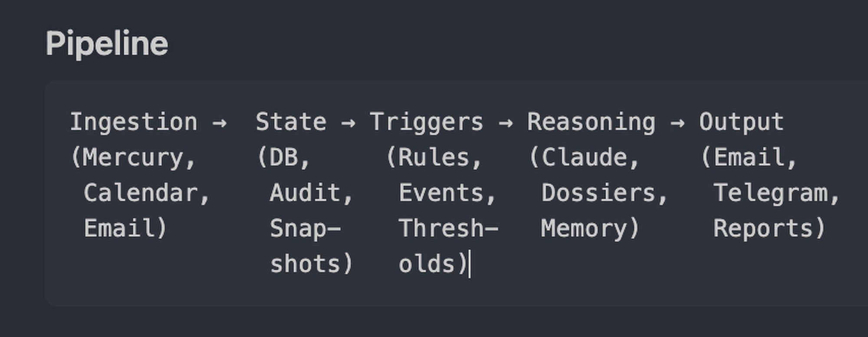Place cursor on Mercury in the code block
This screenshot has height=337, width=868.
133,157
